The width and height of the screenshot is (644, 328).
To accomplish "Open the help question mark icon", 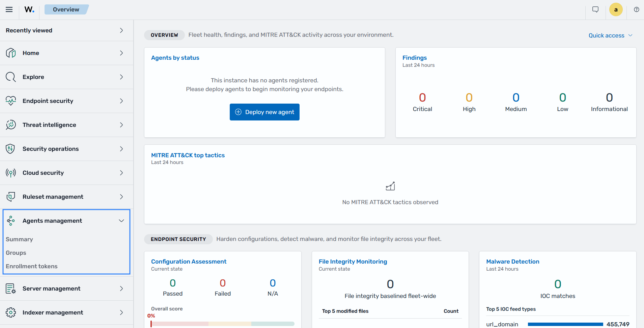I will (x=637, y=9).
